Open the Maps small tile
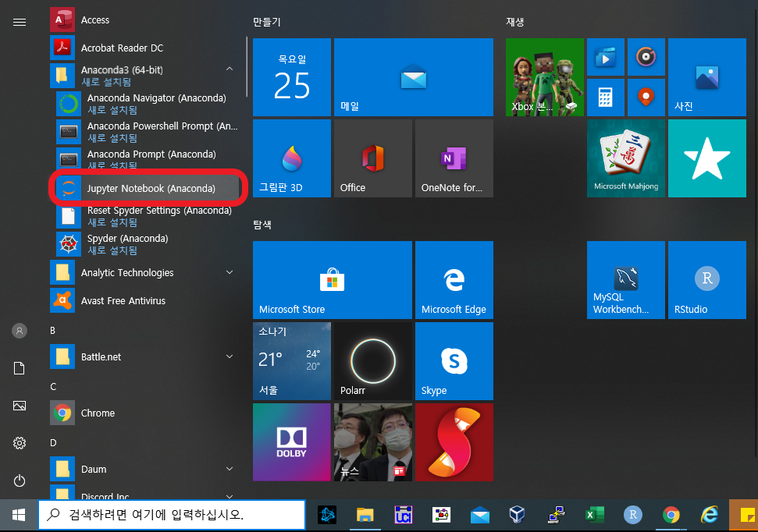The width and height of the screenshot is (758, 532). [646, 98]
